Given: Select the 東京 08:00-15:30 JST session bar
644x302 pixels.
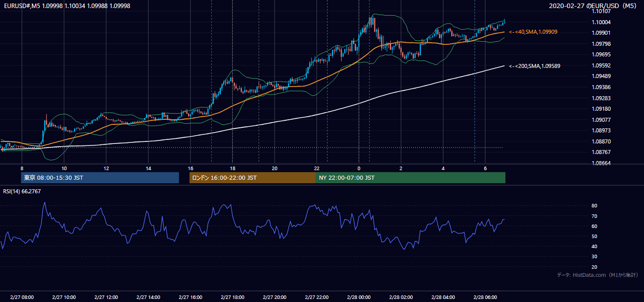Looking at the screenshot, I should [x=100, y=178].
